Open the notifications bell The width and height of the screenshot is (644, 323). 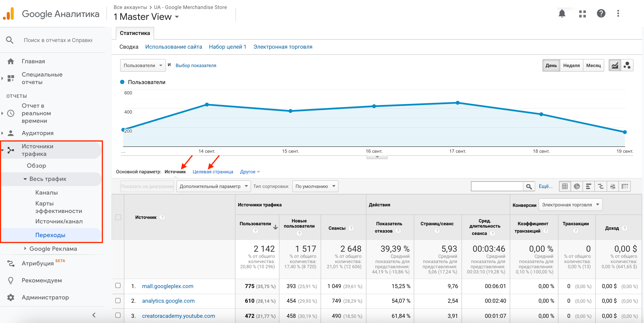coord(562,13)
